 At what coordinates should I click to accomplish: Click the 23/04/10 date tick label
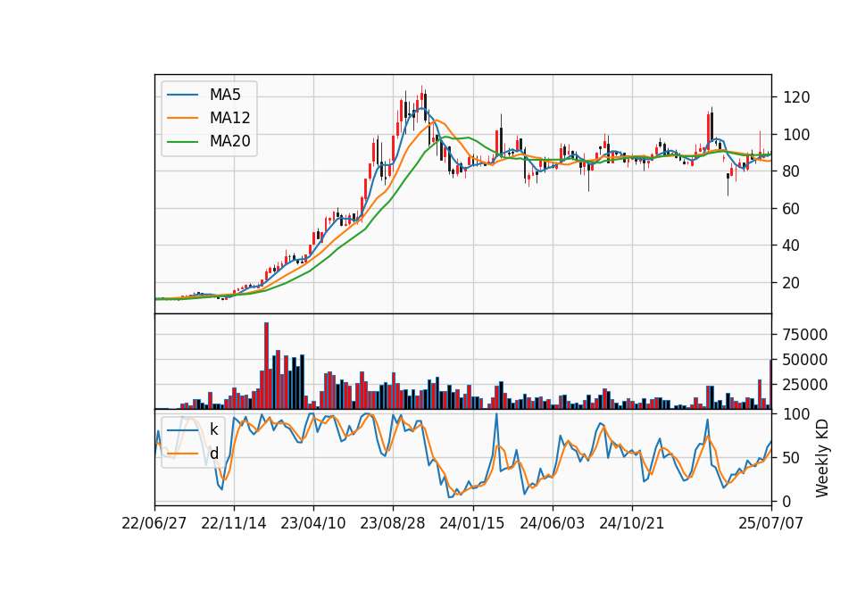pos(313,523)
